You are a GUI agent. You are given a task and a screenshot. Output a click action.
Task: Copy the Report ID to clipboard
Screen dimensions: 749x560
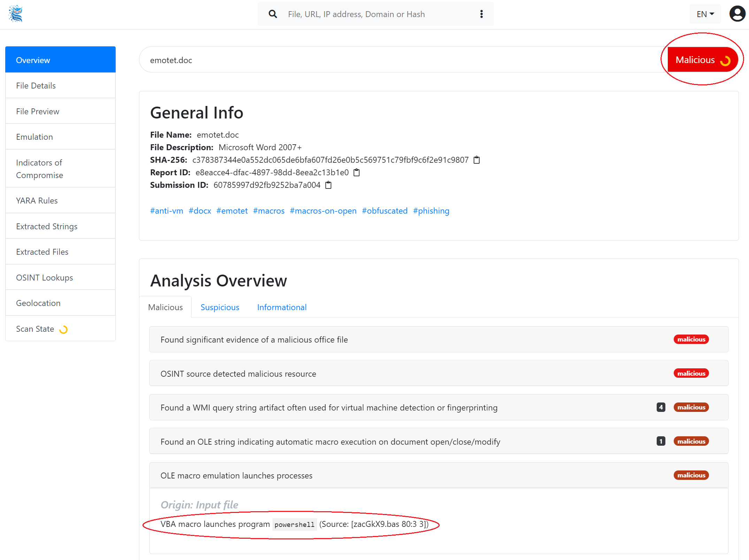point(356,172)
